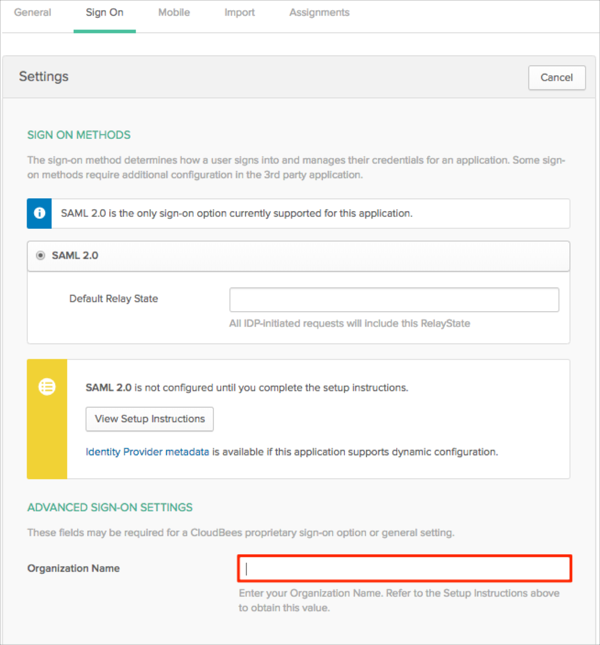Image resolution: width=600 pixels, height=645 pixels.
Task: Click the SIGN ON METHODS section heading
Action: coord(79,135)
